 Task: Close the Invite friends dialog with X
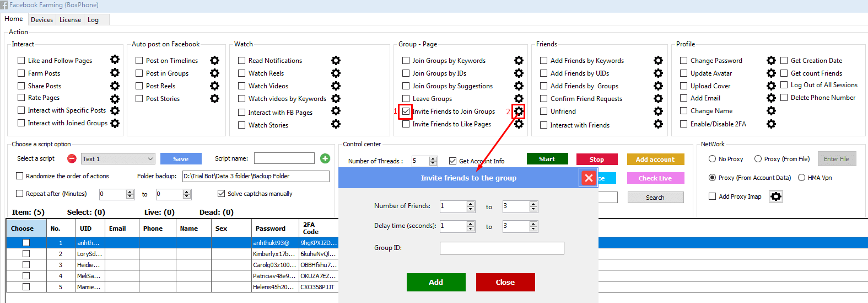tap(589, 178)
